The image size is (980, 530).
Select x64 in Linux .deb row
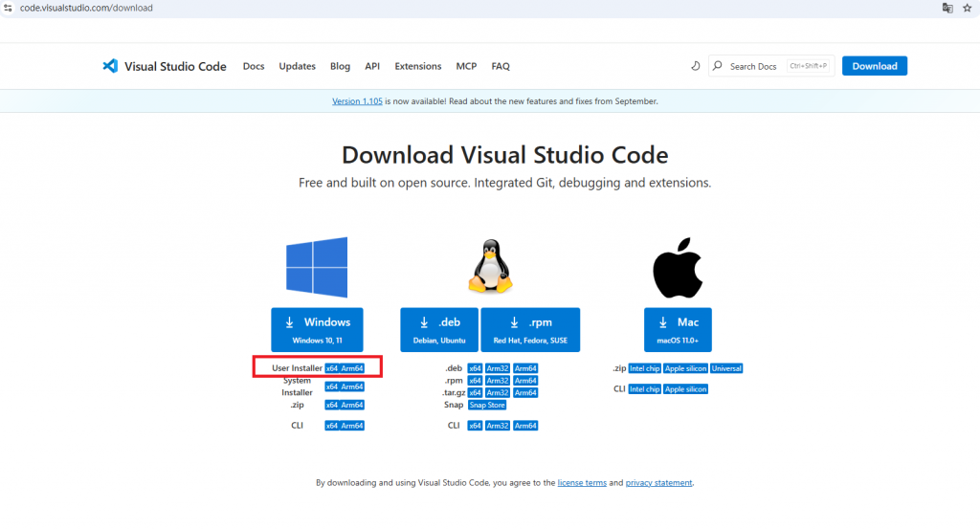(x=475, y=368)
